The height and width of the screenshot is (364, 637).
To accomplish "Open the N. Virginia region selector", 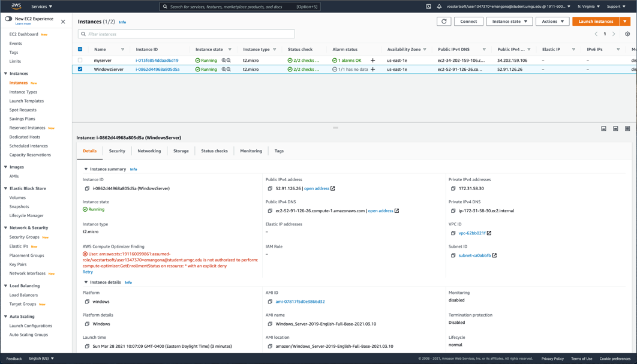I will point(588,7).
